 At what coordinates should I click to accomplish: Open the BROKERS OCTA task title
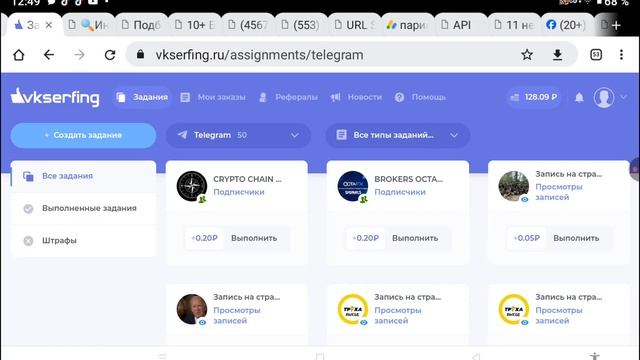point(408,179)
